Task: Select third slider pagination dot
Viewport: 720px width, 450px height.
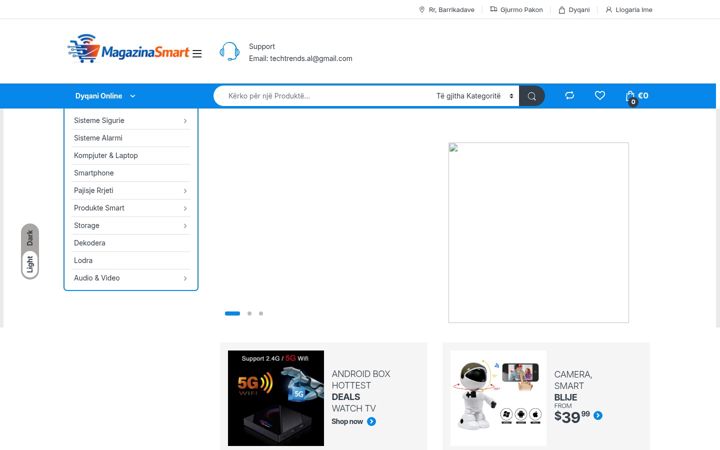Action: [x=261, y=314]
